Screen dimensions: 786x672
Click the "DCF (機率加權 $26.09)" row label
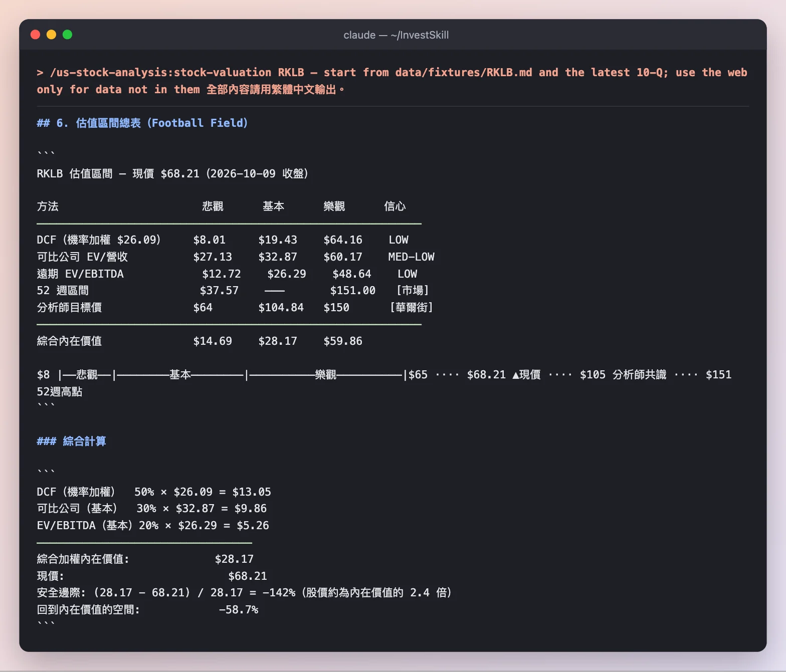(x=99, y=240)
